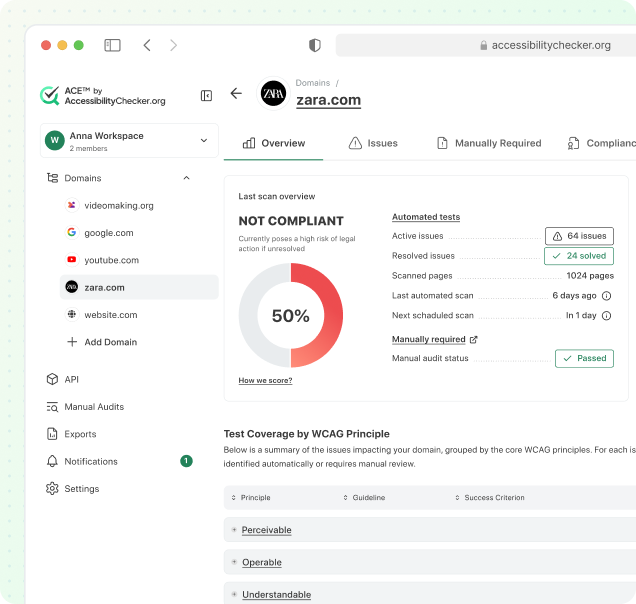Click external link icon by Manually required
This screenshot has height=604, width=636.
tap(473, 340)
